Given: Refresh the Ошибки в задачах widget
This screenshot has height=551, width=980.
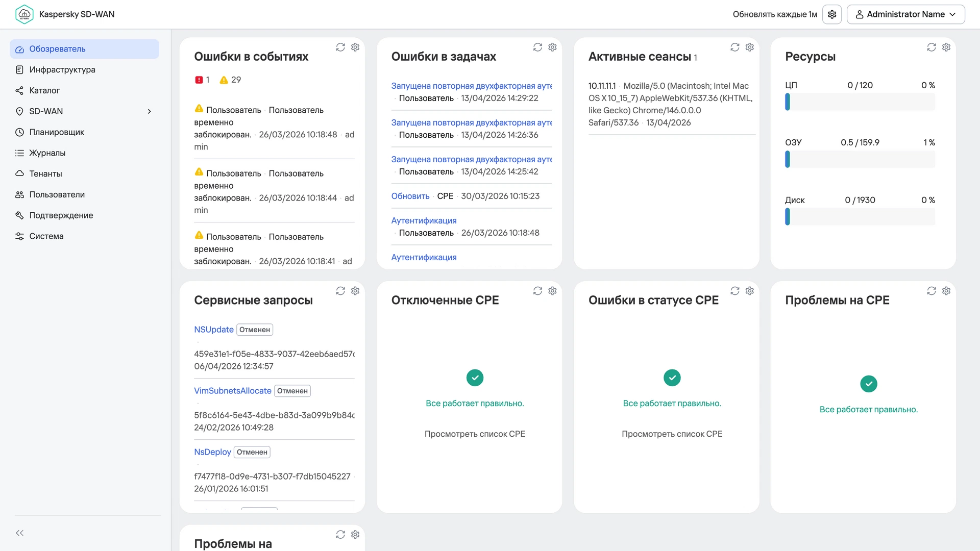Looking at the screenshot, I should pos(537,47).
